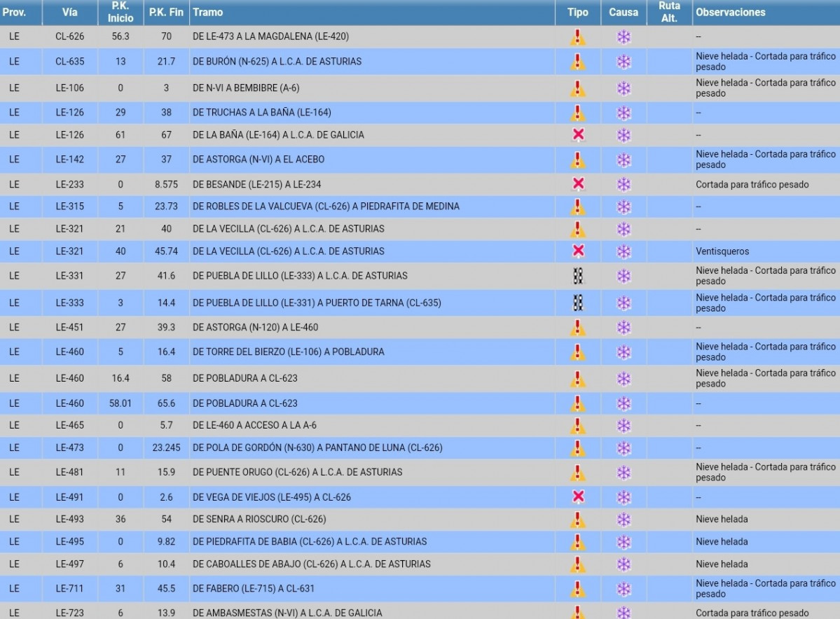
Task: Click 'DE TORRE DEL BIERZO (LE-106) A POBLADURA'
Action: [288, 352]
